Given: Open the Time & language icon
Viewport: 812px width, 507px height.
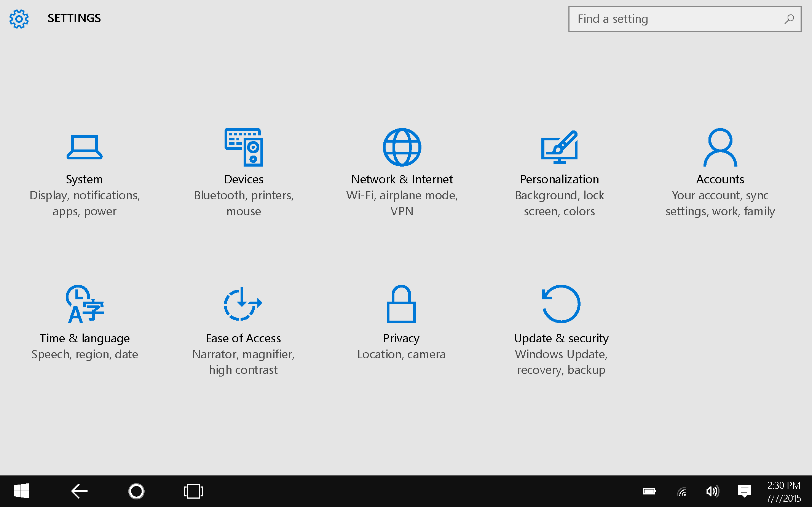Looking at the screenshot, I should (x=85, y=304).
